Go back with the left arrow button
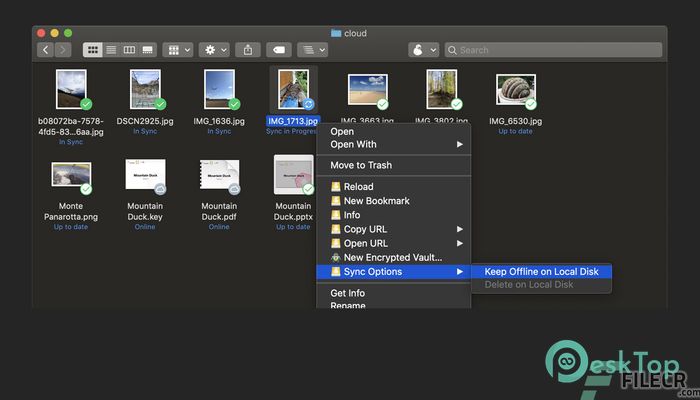 pos(45,50)
